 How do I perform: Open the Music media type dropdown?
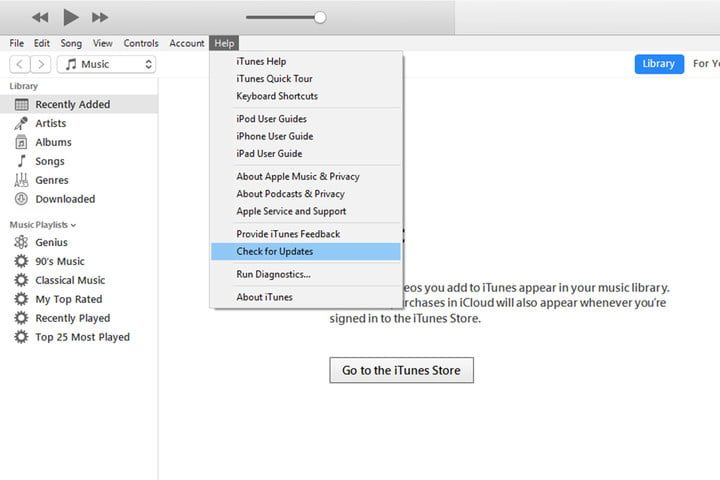pyautogui.click(x=107, y=64)
